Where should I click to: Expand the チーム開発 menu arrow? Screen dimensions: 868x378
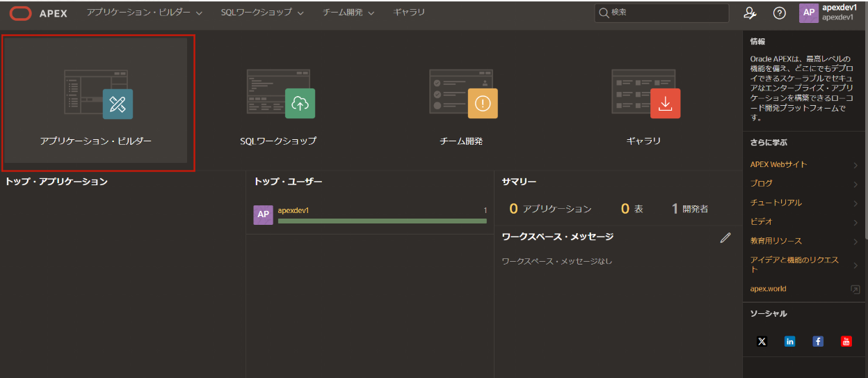371,13
